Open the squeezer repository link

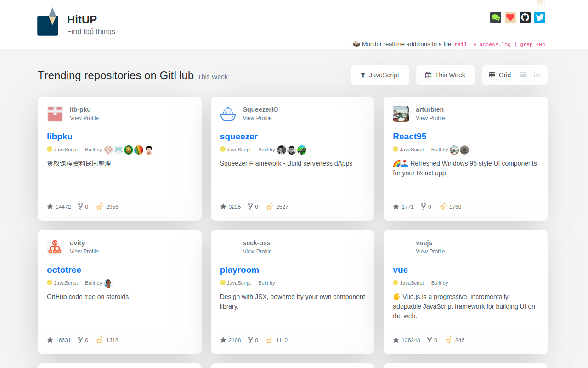pyautogui.click(x=239, y=137)
